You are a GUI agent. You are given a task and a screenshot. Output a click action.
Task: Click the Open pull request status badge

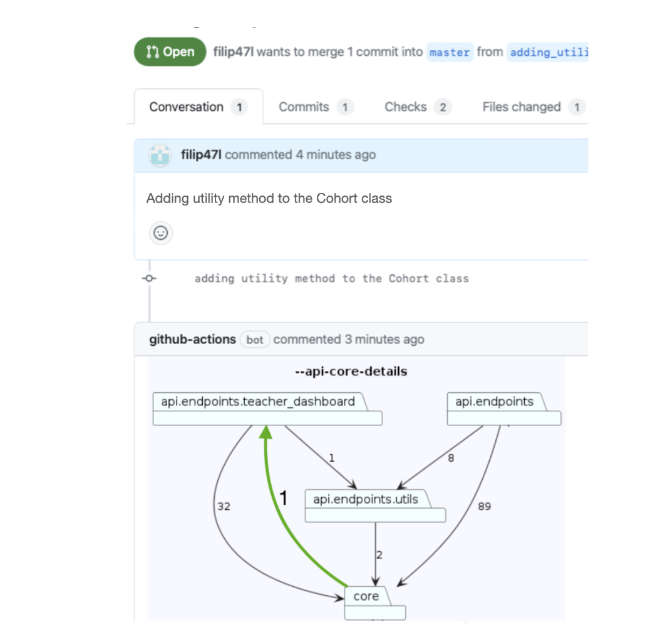tap(170, 52)
